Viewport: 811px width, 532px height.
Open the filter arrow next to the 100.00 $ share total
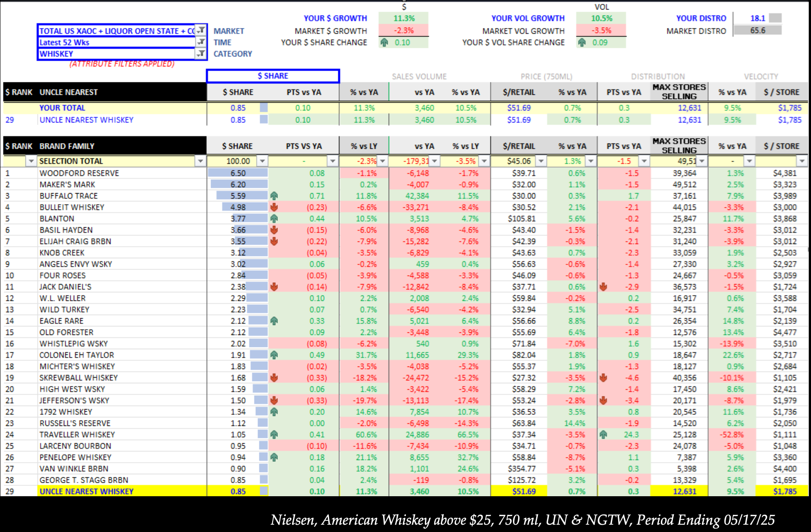pos(262,161)
